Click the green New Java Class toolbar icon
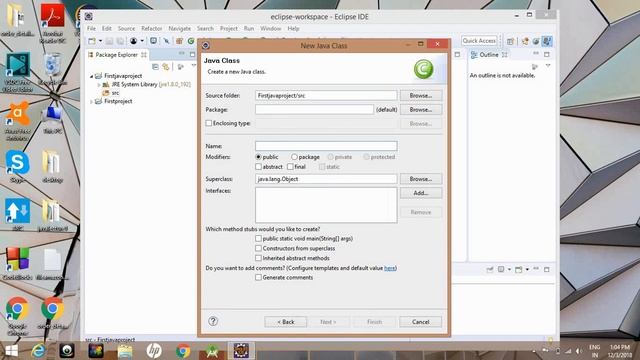The image size is (640, 360). (191, 41)
